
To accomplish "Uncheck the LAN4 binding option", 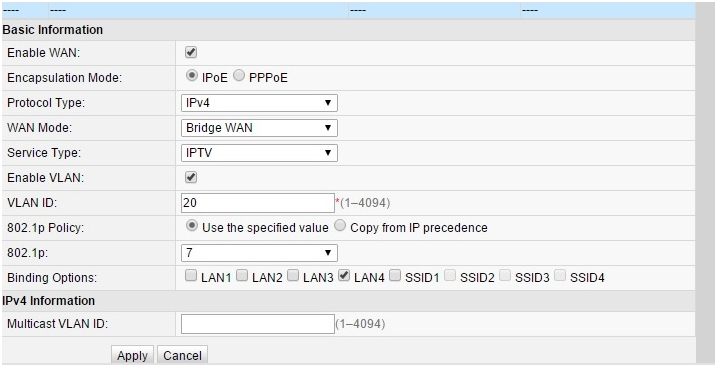I will [344, 276].
